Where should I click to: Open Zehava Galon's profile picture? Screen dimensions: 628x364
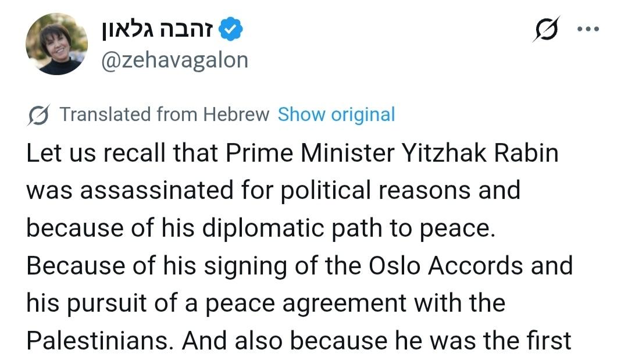(x=56, y=44)
